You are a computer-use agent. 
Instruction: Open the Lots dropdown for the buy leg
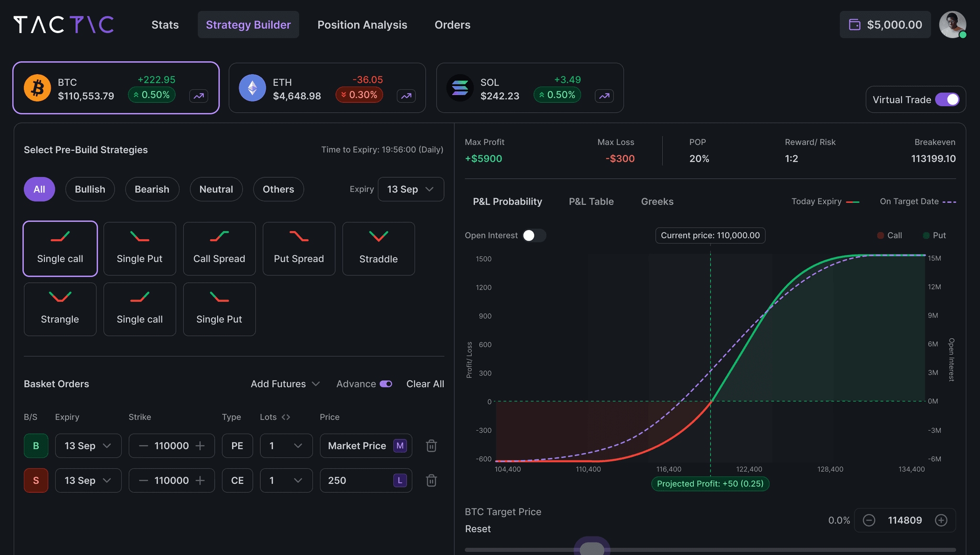[286, 445]
